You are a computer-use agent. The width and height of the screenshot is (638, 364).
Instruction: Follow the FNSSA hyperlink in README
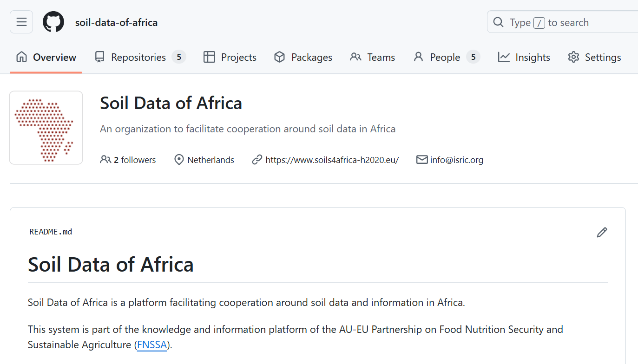pyautogui.click(x=152, y=345)
